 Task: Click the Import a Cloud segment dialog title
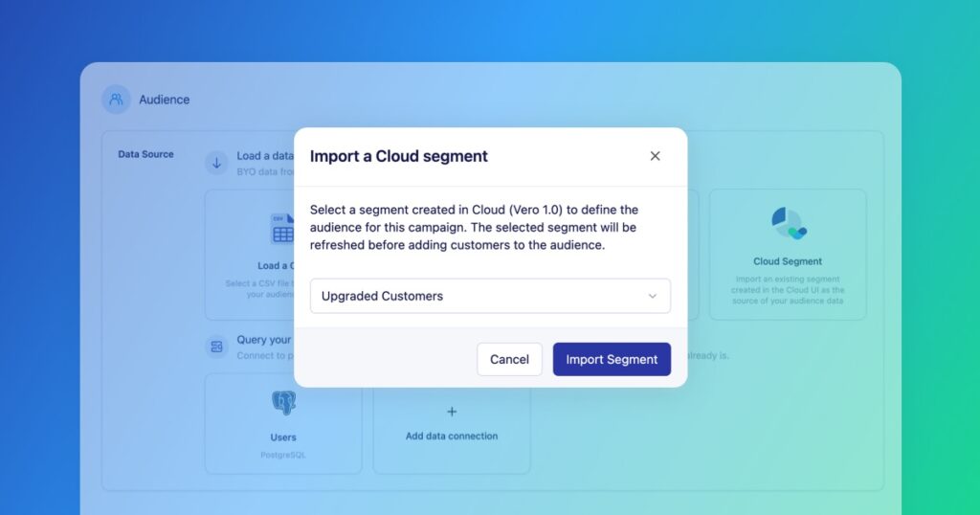point(399,156)
